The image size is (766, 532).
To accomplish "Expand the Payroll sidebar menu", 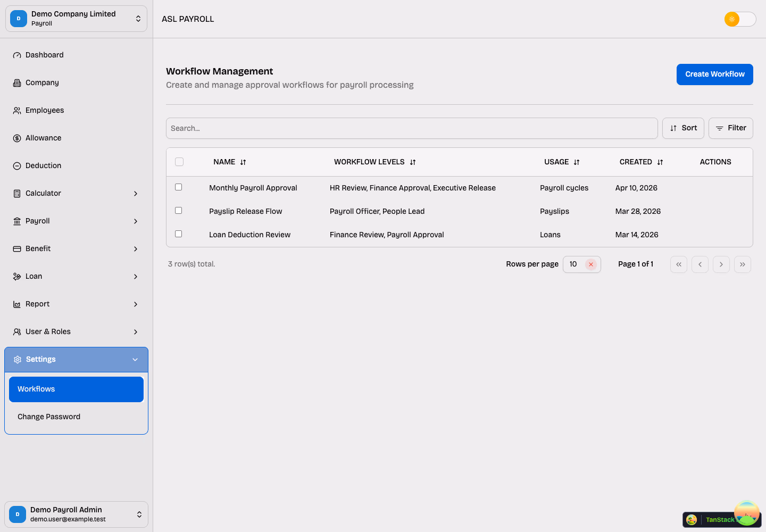I will 76,221.
